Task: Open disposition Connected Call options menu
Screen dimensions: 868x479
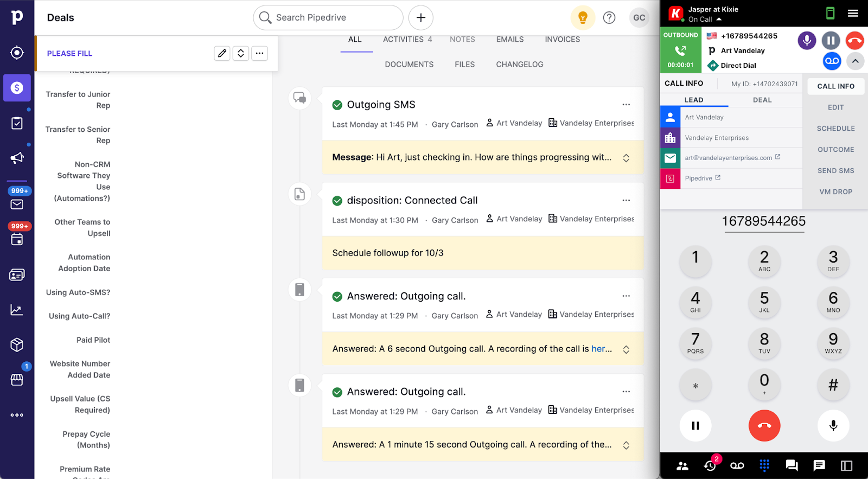Action: [626, 200]
